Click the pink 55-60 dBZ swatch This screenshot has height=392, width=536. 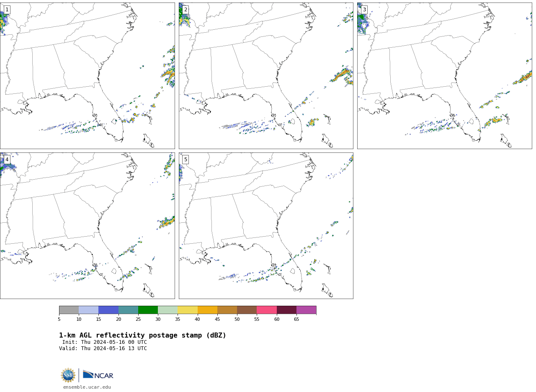(267, 310)
